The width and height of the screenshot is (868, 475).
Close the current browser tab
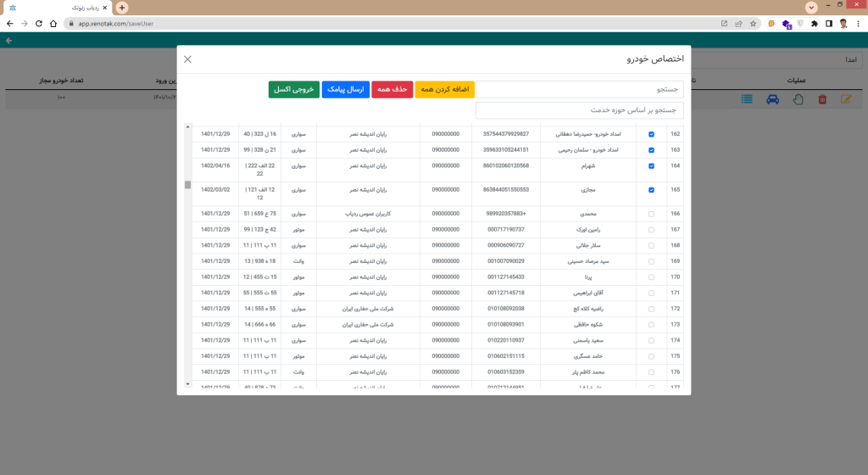pos(104,8)
